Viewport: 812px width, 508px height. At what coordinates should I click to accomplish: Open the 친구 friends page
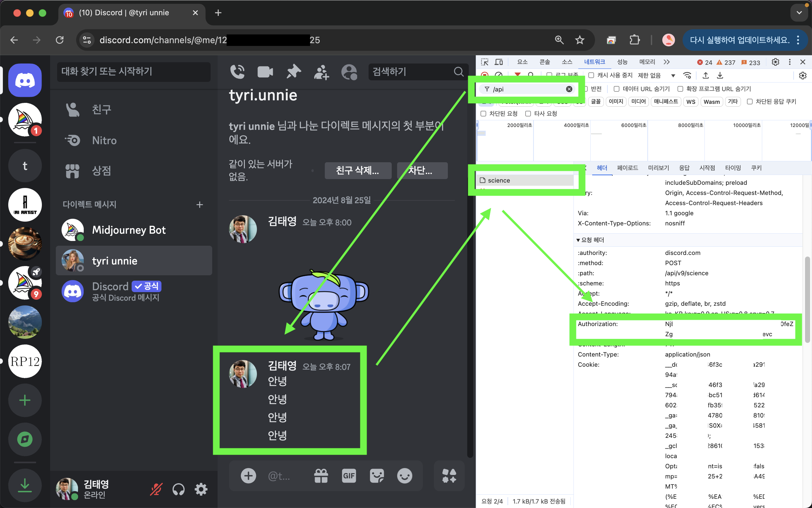pyautogui.click(x=134, y=110)
